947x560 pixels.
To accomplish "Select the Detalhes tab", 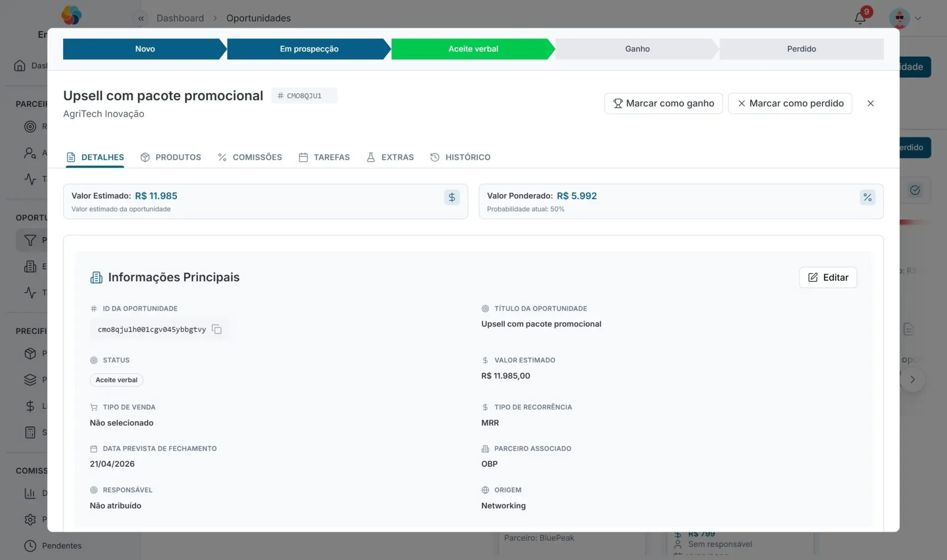I will click(95, 157).
